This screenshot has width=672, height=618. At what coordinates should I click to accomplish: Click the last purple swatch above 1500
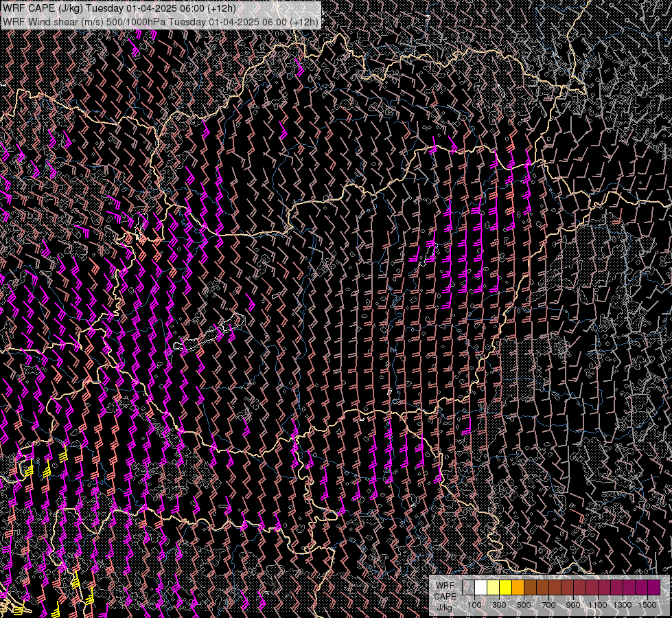[654, 587]
